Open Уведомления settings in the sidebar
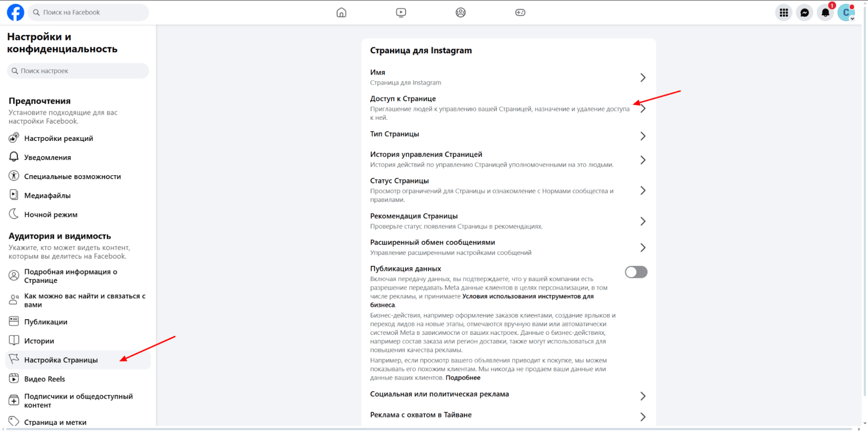The image size is (868, 432). coord(48,157)
